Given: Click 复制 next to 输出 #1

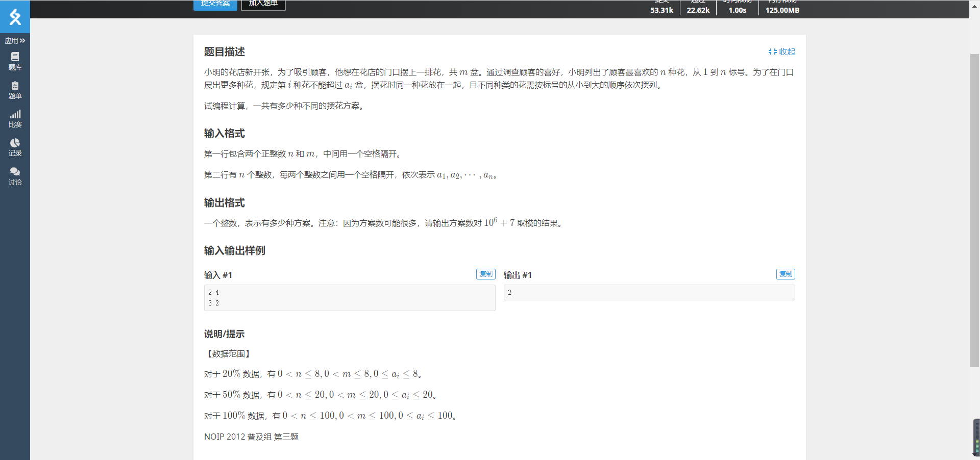Looking at the screenshot, I should click(786, 274).
